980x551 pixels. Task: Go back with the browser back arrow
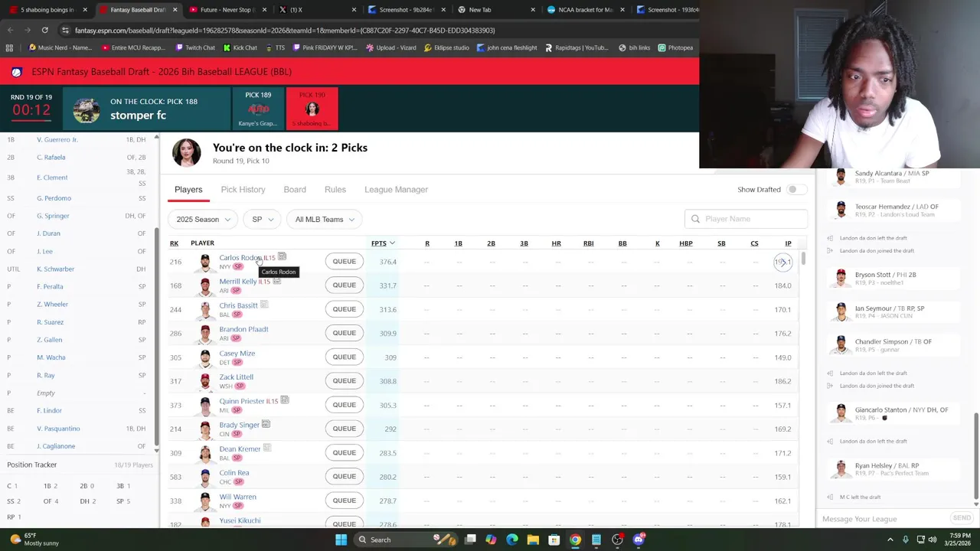click(10, 30)
